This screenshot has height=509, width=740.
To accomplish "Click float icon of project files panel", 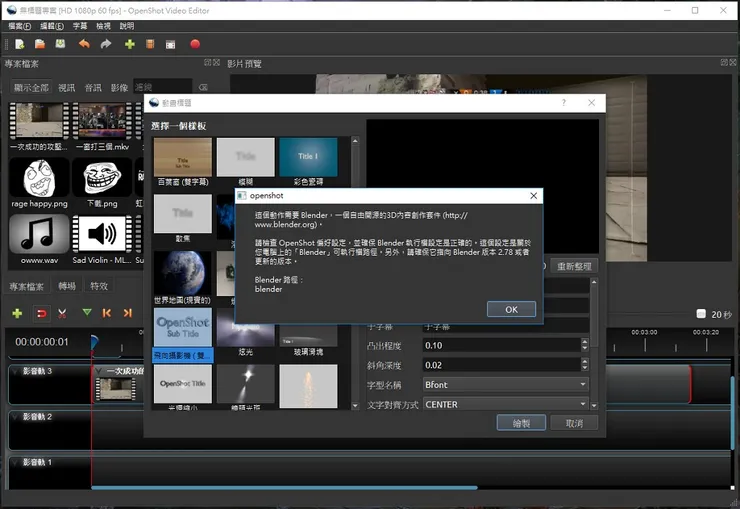I will pos(207,62).
